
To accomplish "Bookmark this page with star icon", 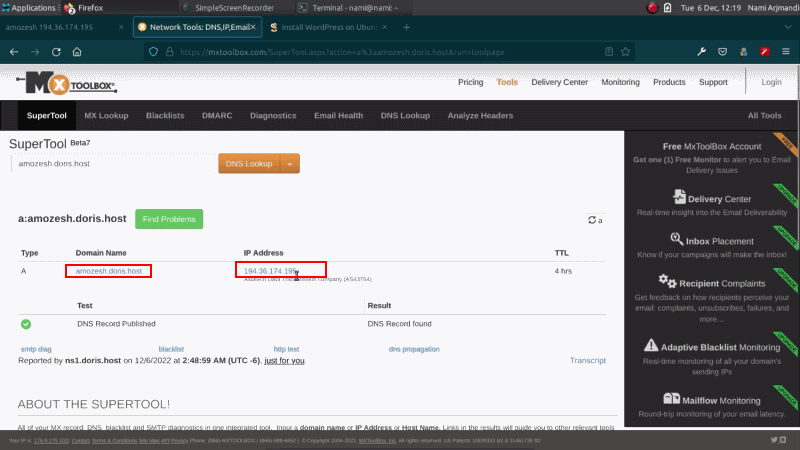I will coord(626,52).
